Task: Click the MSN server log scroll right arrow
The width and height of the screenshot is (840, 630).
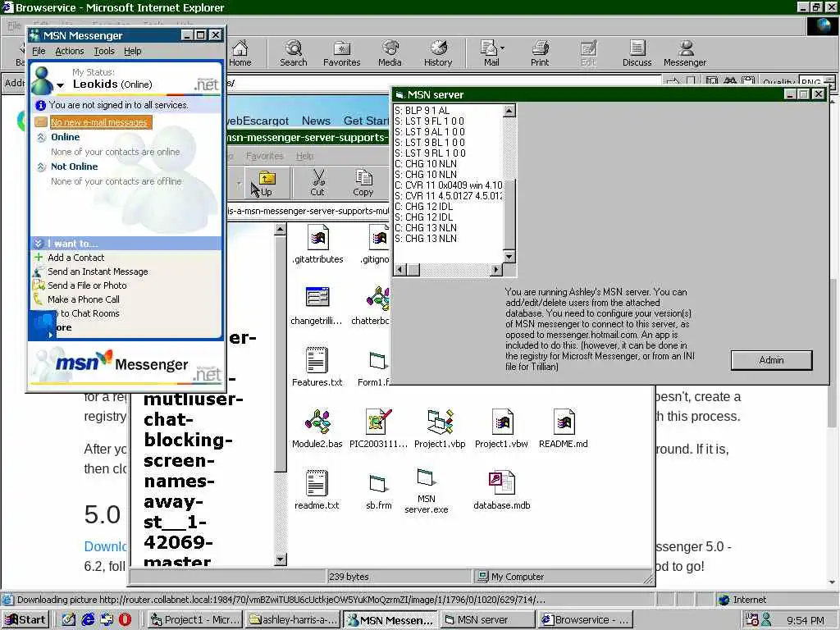Action: (496, 269)
